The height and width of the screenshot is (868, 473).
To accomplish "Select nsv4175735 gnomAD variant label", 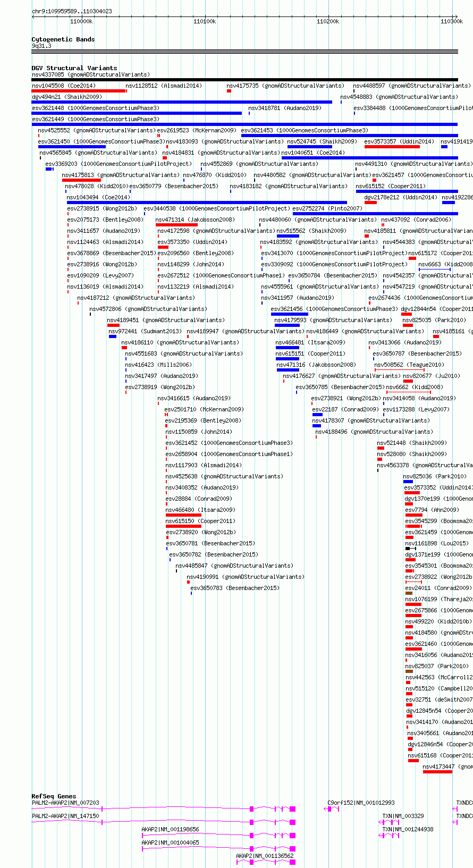I will pos(285,86).
